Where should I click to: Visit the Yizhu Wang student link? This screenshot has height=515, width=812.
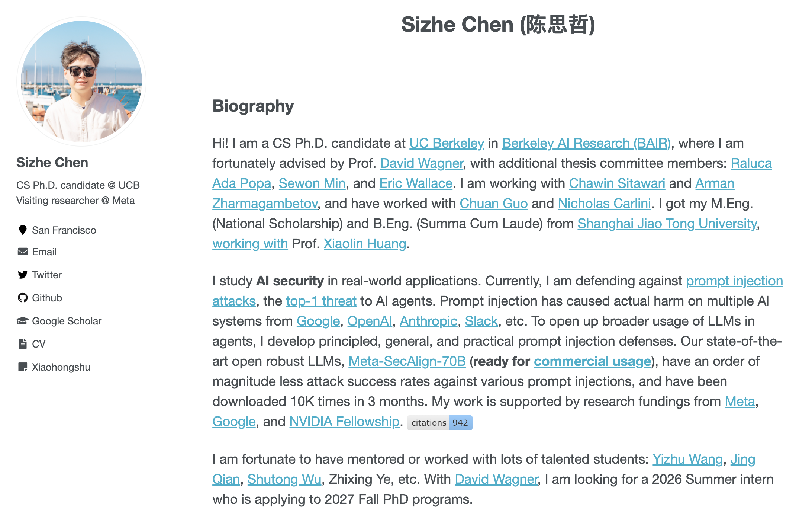(687, 459)
